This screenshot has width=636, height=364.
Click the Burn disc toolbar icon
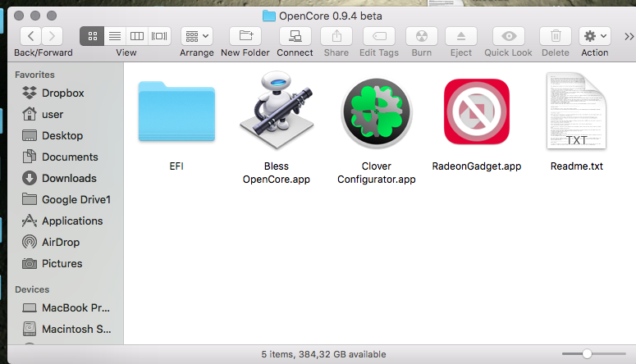(x=422, y=36)
